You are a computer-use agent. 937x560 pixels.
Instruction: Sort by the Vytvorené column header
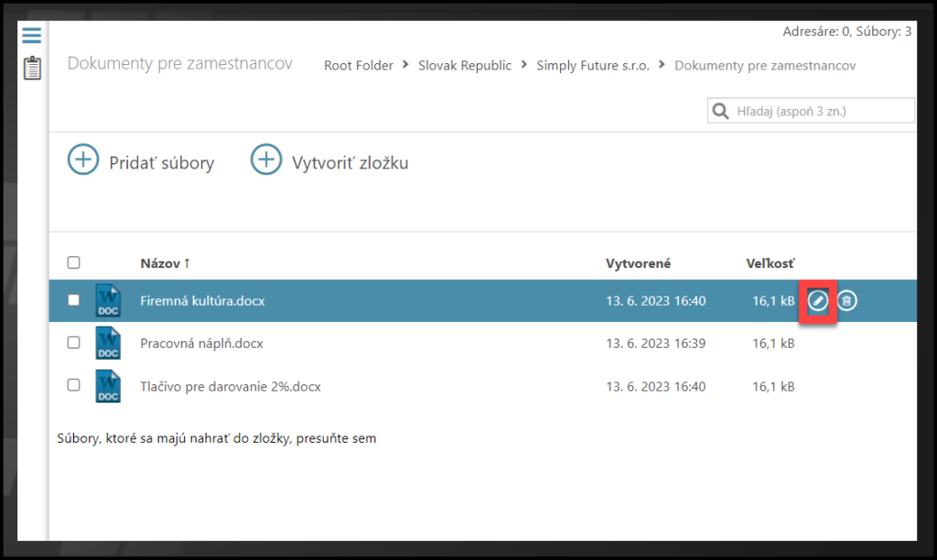click(639, 264)
